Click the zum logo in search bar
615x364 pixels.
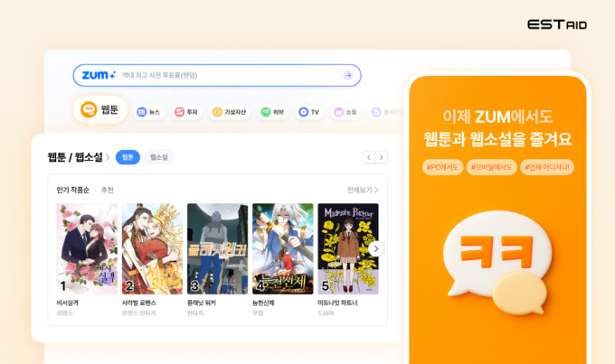(99, 75)
